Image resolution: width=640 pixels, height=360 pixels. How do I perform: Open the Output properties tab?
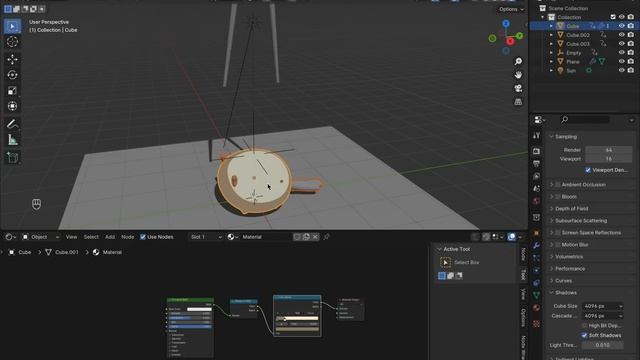536,164
